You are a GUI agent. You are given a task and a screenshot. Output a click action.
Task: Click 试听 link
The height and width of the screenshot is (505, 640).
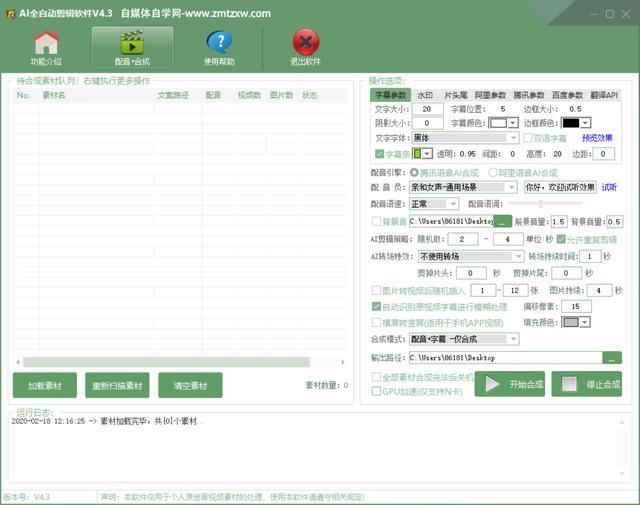pyautogui.click(x=609, y=187)
